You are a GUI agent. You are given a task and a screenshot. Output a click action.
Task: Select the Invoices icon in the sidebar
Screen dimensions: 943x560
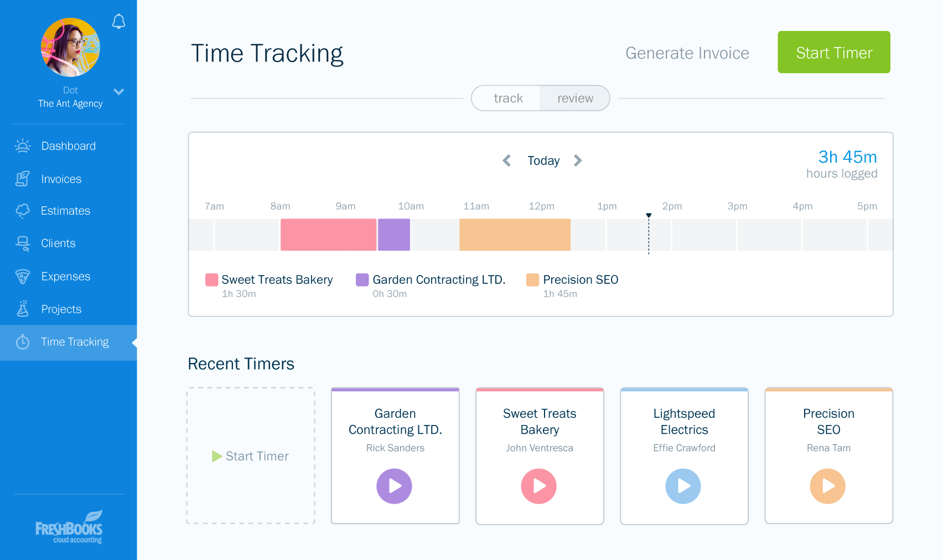pos(22,178)
